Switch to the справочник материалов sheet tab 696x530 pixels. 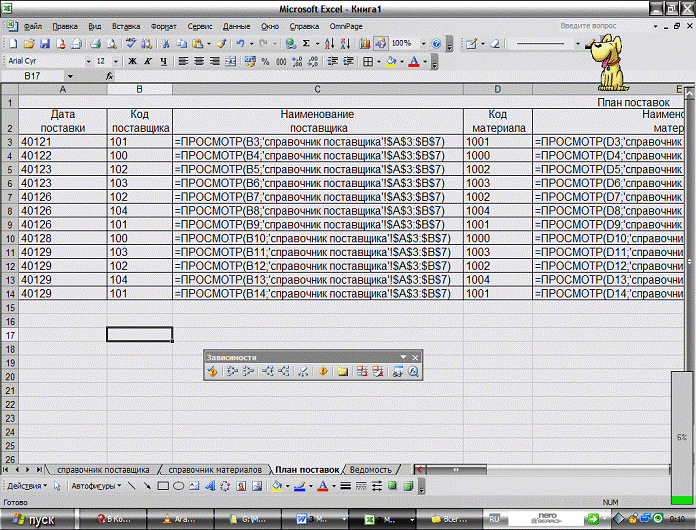215,469
